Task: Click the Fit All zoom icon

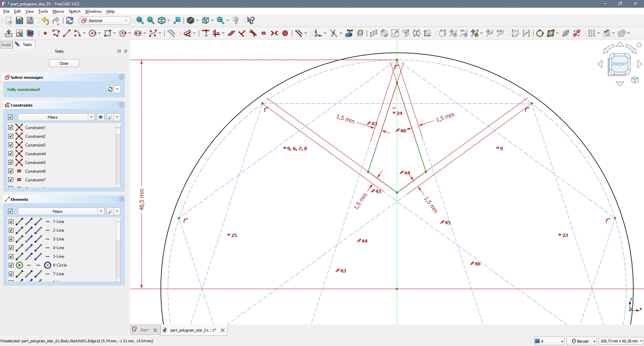Action: coord(140,20)
